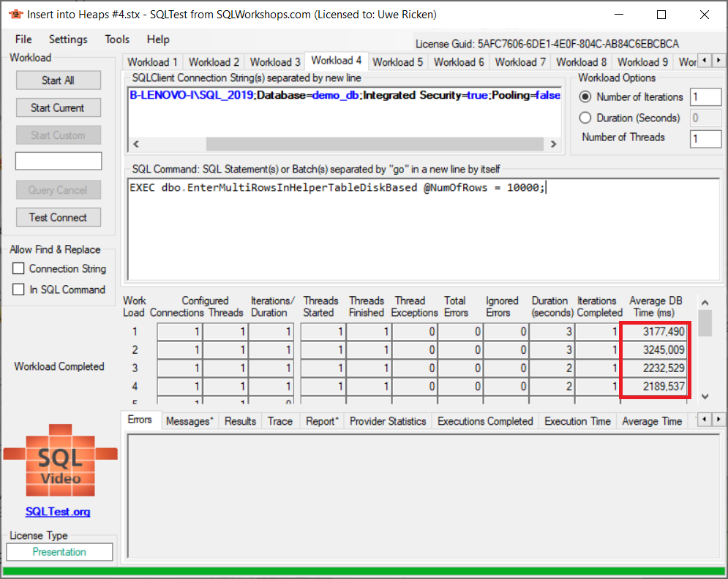Enable Connection String find & replace checkbox
Image resolution: width=728 pixels, height=579 pixels.
pos(18,268)
